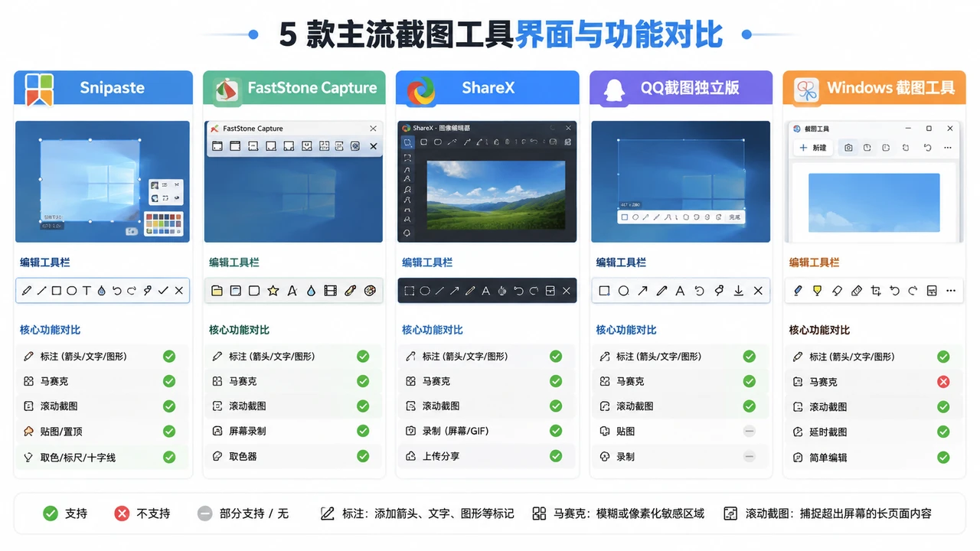Image resolution: width=980 pixels, height=551 pixels.
Task: Select the arrow tool in ShareX dark toolbar
Action: (455, 291)
